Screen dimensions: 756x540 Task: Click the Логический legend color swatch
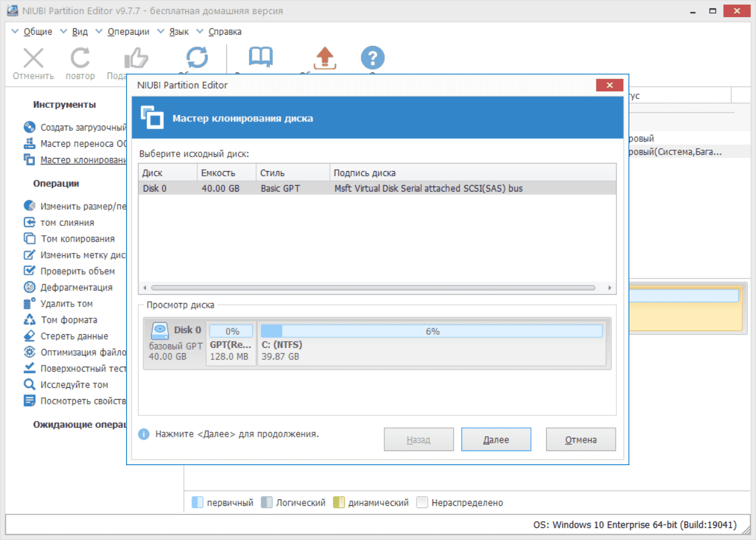point(267,503)
